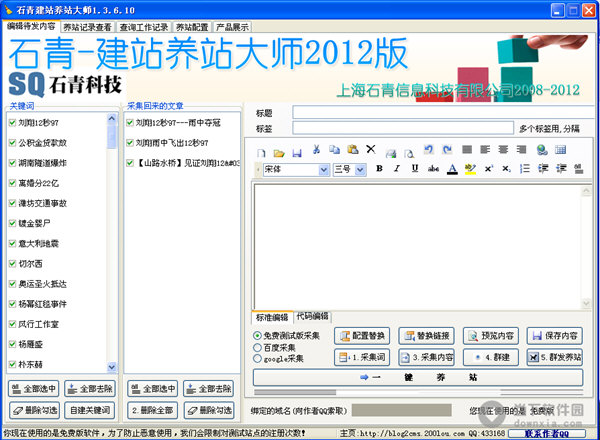Viewport: 600px width, 440px height.
Task: Save using the floppy disk toolbar icon
Action: coord(297,153)
